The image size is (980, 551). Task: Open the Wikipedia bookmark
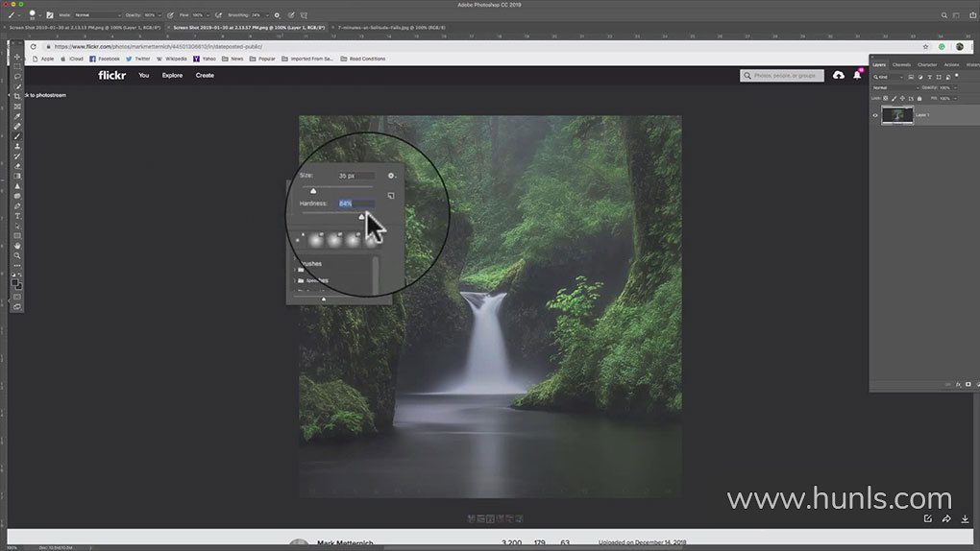point(172,59)
